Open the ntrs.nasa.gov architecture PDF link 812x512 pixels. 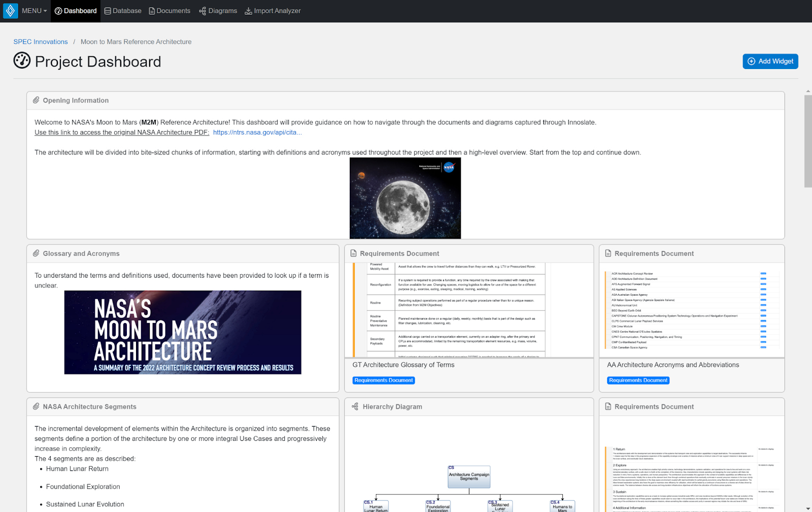(x=257, y=132)
